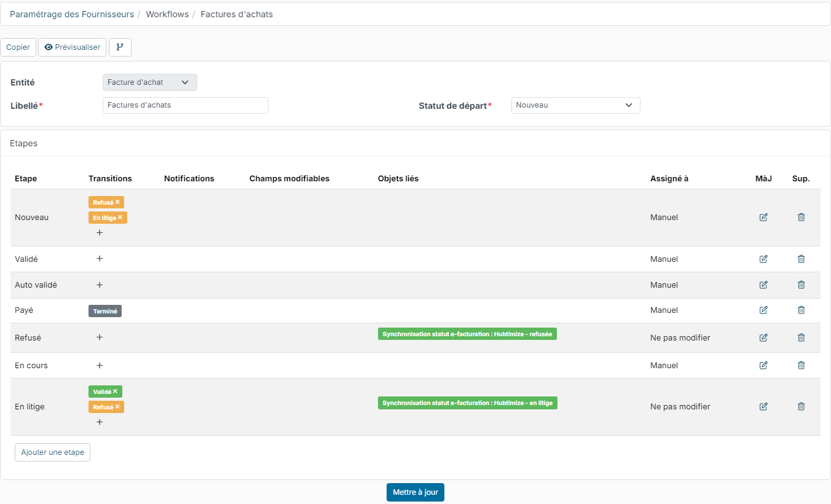Image resolution: width=831 pixels, height=504 pixels.
Task: Click the Objets liés column header
Action: coord(398,179)
